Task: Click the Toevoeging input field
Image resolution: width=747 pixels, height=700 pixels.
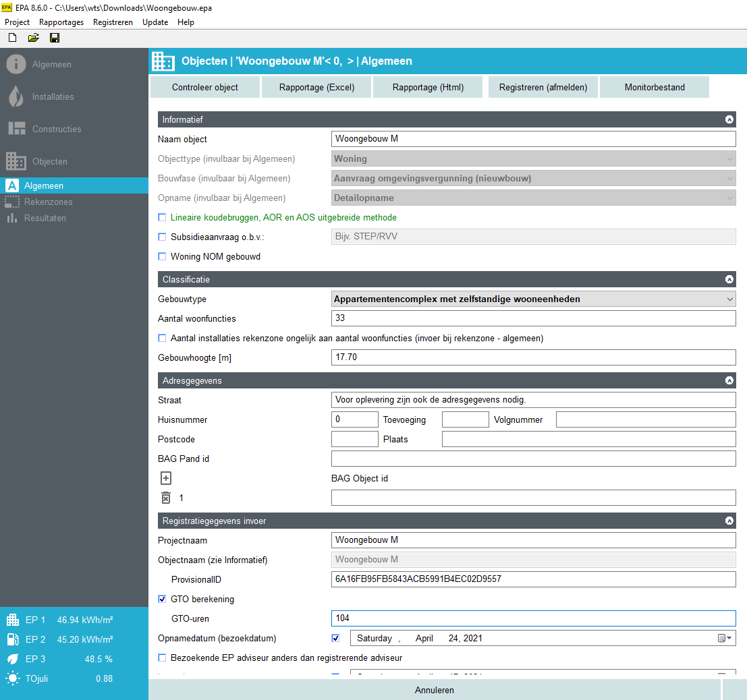Action: (x=466, y=419)
